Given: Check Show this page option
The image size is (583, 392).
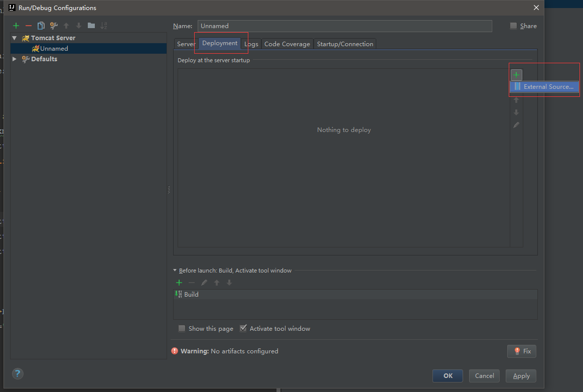Looking at the screenshot, I should point(182,328).
